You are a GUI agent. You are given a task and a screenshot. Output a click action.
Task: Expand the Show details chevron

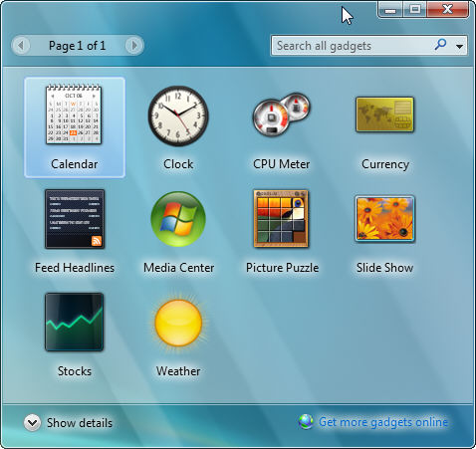pyautogui.click(x=32, y=423)
